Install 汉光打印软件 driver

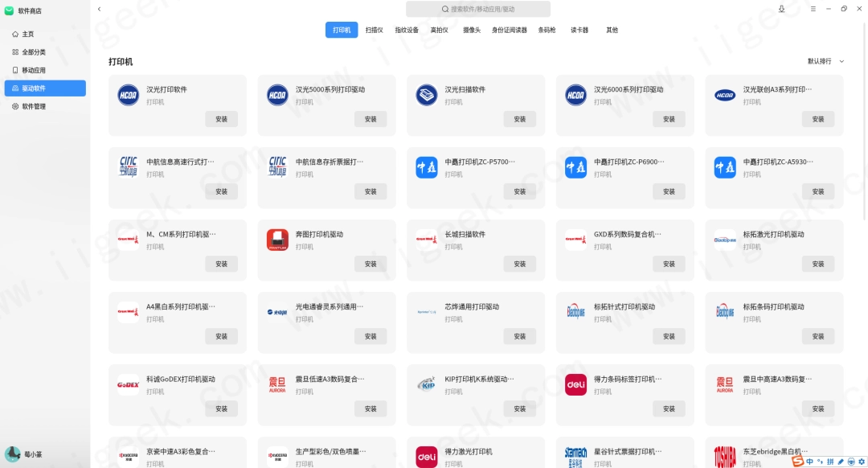click(221, 118)
